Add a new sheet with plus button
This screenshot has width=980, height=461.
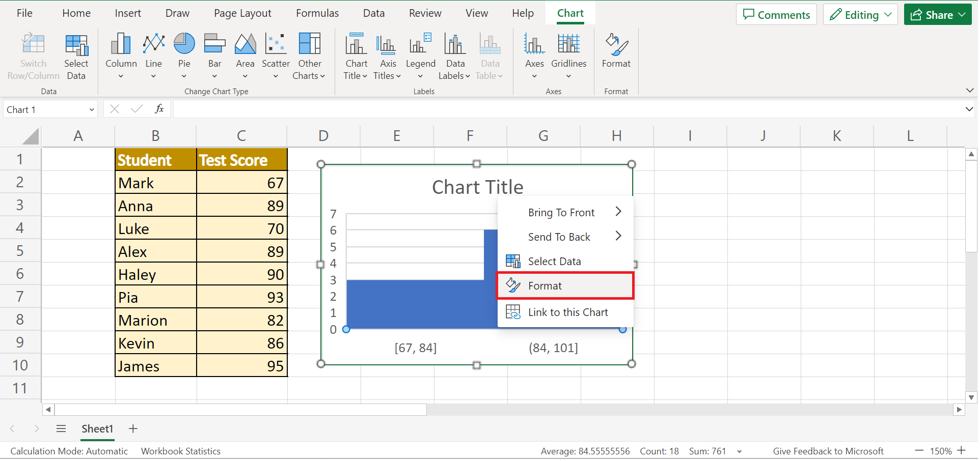tap(133, 429)
